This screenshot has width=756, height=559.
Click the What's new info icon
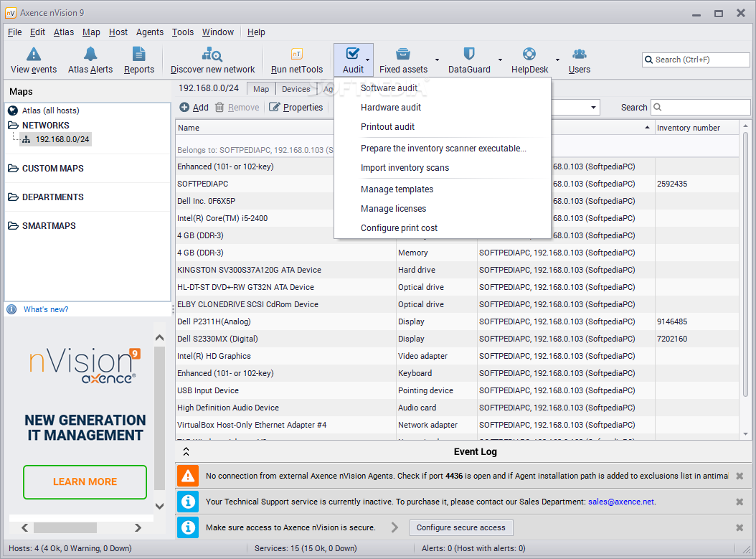pyautogui.click(x=11, y=309)
